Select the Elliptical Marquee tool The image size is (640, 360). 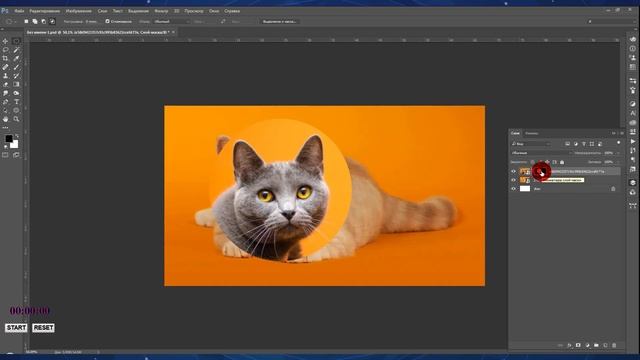(x=16, y=41)
